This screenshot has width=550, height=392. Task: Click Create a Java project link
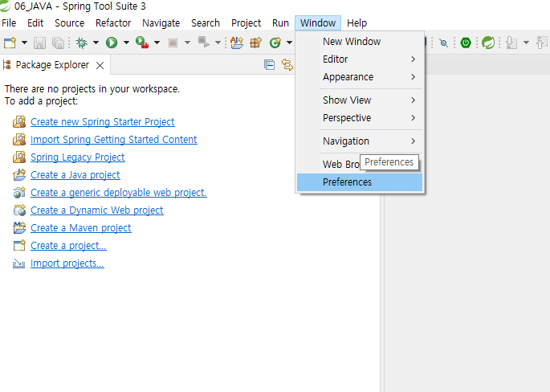click(x=75, y=175)
